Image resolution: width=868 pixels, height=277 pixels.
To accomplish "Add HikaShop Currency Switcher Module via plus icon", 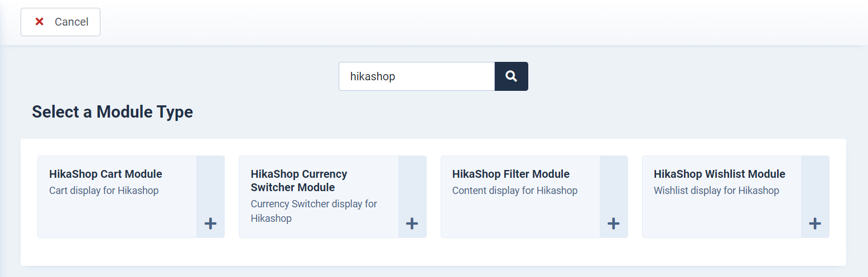I will tap(412, 224).
